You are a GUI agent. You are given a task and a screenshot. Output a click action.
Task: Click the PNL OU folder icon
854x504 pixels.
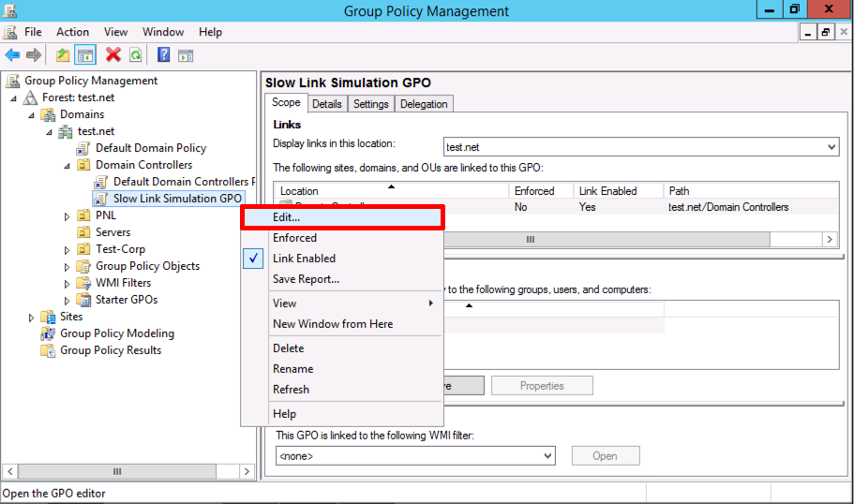pyautogui.click(x=83, y=215)
